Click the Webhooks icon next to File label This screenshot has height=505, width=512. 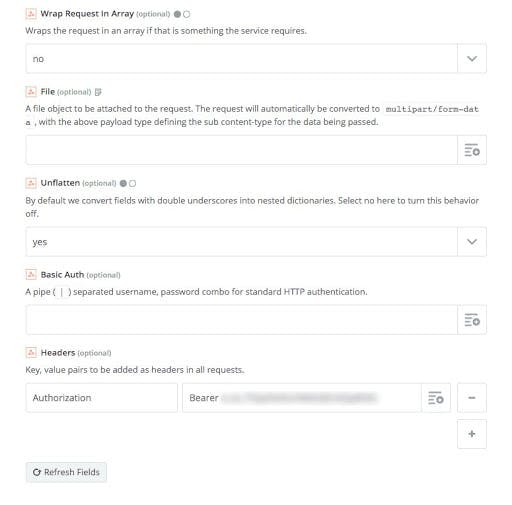(31, 91)
